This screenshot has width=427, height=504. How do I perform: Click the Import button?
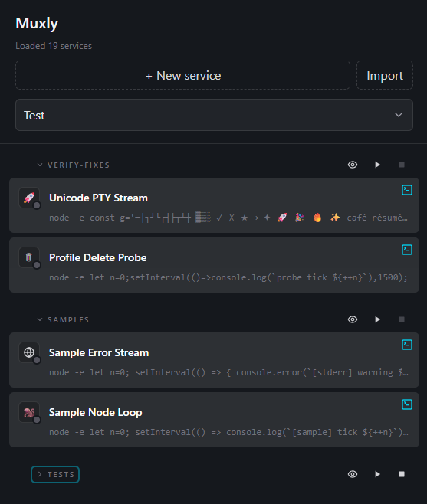coord(385,75)
